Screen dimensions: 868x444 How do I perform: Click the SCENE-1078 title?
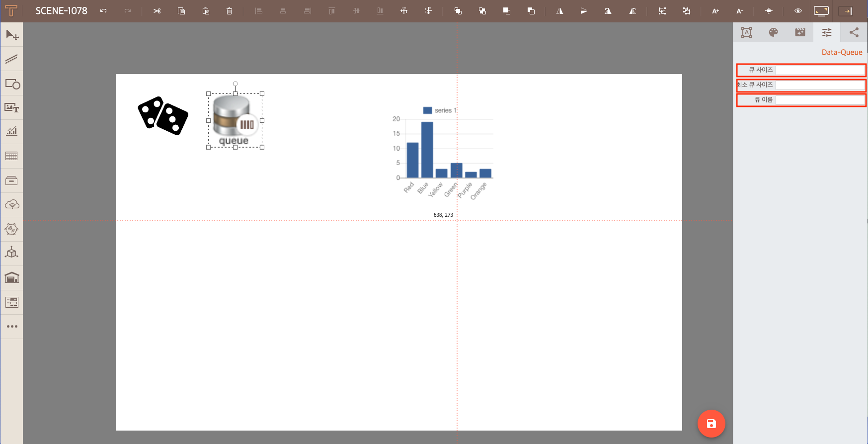coord(61,11)
